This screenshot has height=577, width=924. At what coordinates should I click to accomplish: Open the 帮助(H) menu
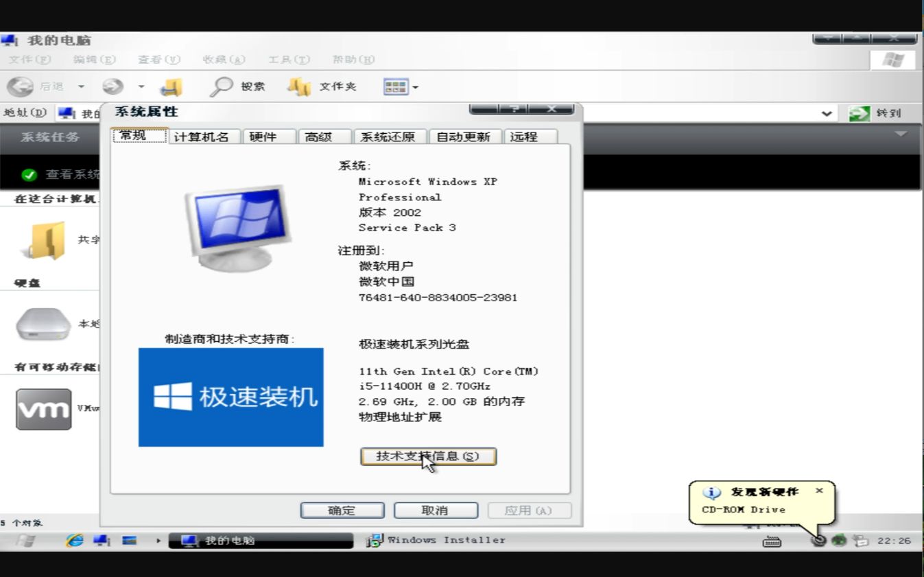(x=353, y=60)
